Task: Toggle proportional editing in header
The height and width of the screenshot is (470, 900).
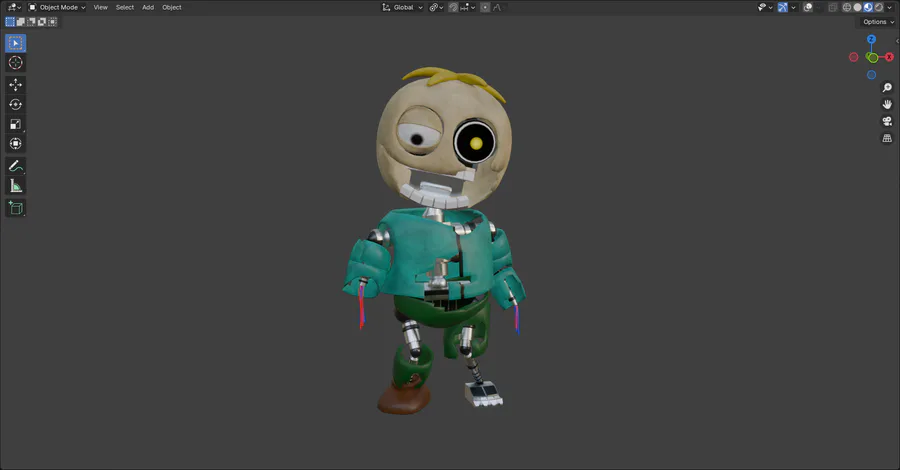Action: 485,7
